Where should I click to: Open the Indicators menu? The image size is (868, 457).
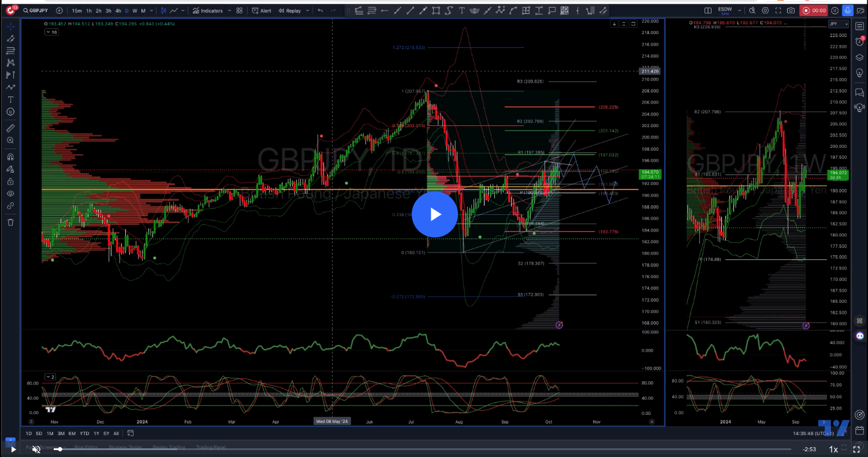click(x=208, y=10)
